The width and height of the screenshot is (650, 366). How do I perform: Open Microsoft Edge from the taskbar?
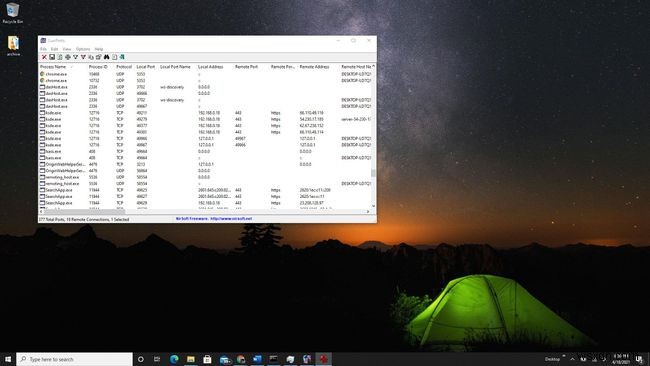coord(174,359)
